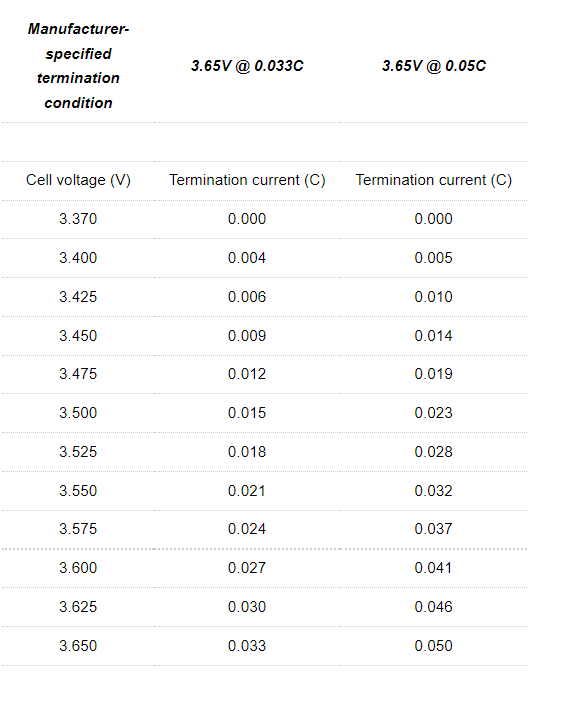Click the 0.046 value in 3.625 row
The width and height of the screenshot is (583, 715).
[433, 607]
